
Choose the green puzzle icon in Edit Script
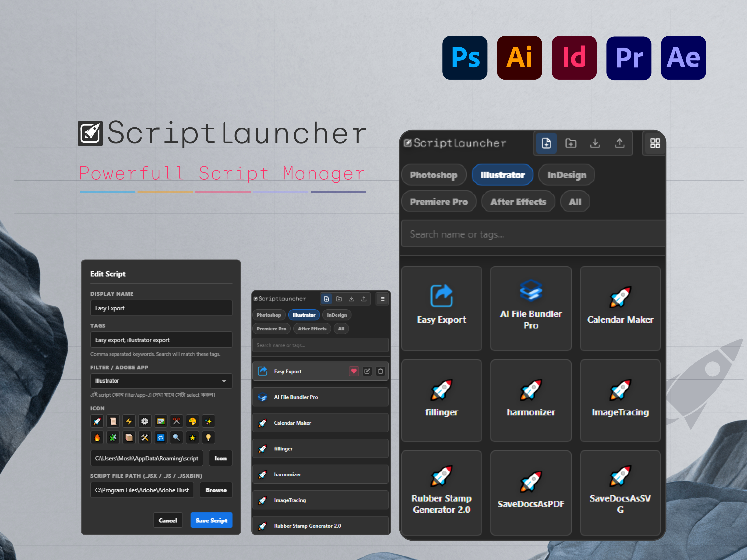coord(113,437)
